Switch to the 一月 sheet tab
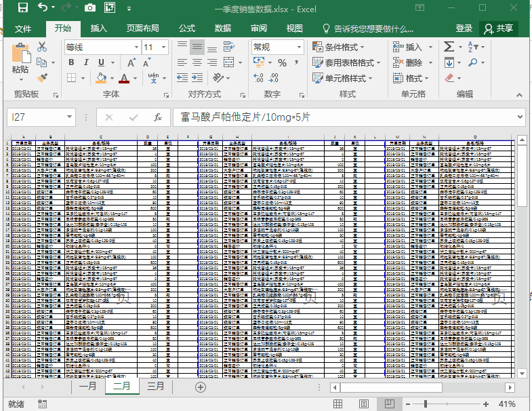 pos(88,387)
